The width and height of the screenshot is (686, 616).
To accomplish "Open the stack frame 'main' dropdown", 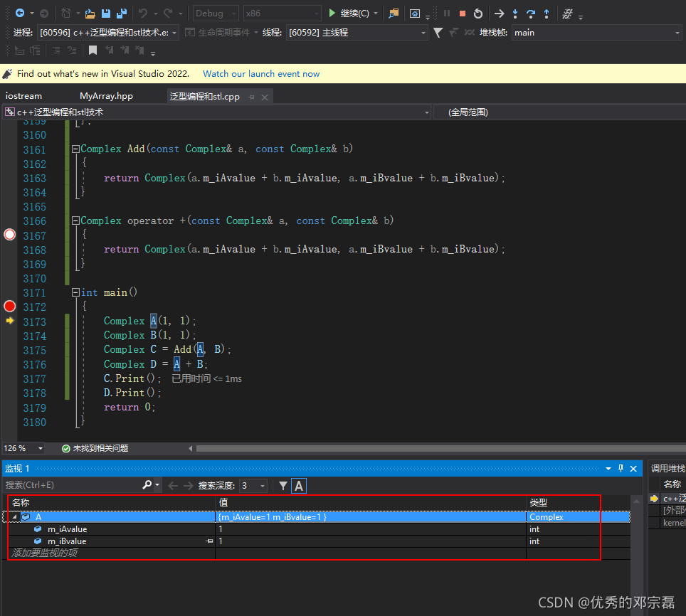I will (x=596, y=33).
